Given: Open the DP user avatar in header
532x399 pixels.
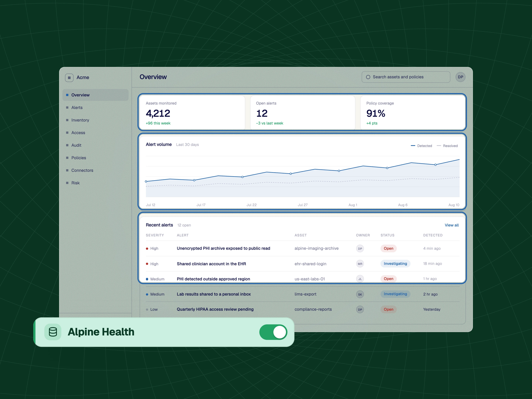Looking at the screenshot, I should point(460,77).
